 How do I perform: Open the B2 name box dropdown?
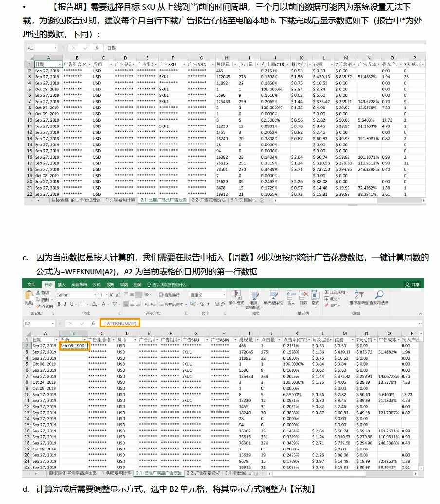click(x=53, y=324)
